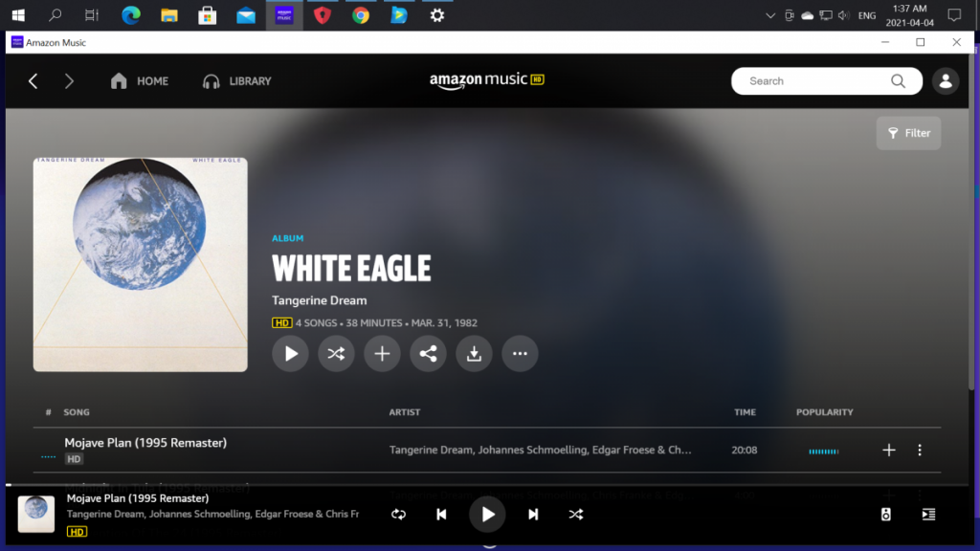This screenshot has height=551, width=980.
Task: Shuffle the White Eagle album
Action: point(336,354)
